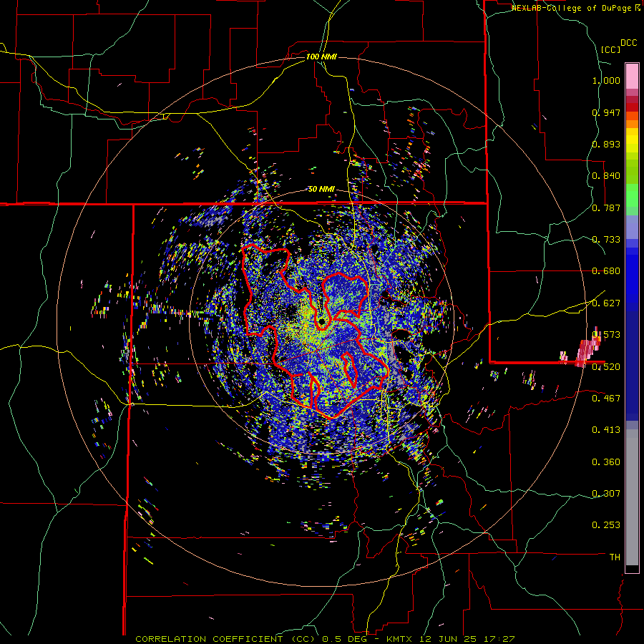This screenshot has width=644, height=644.
Task: Pick the yellow segment of the color bar
Action: (632, 140)
